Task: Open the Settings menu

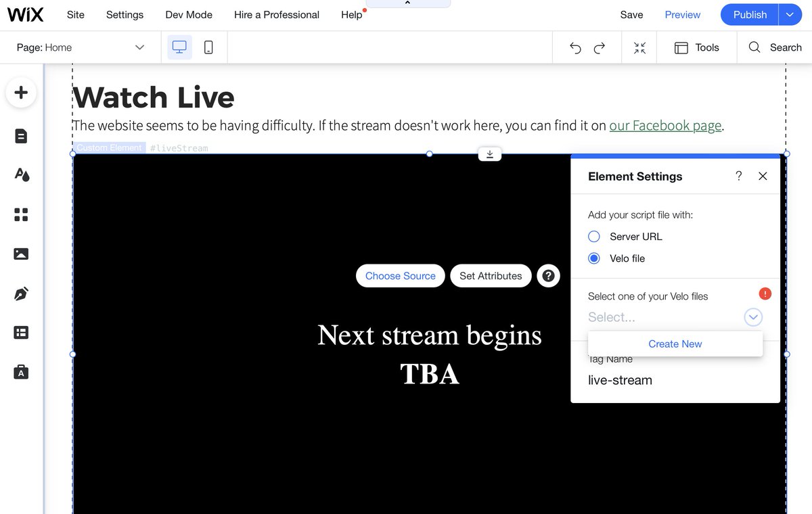Action: pos(125,14)
